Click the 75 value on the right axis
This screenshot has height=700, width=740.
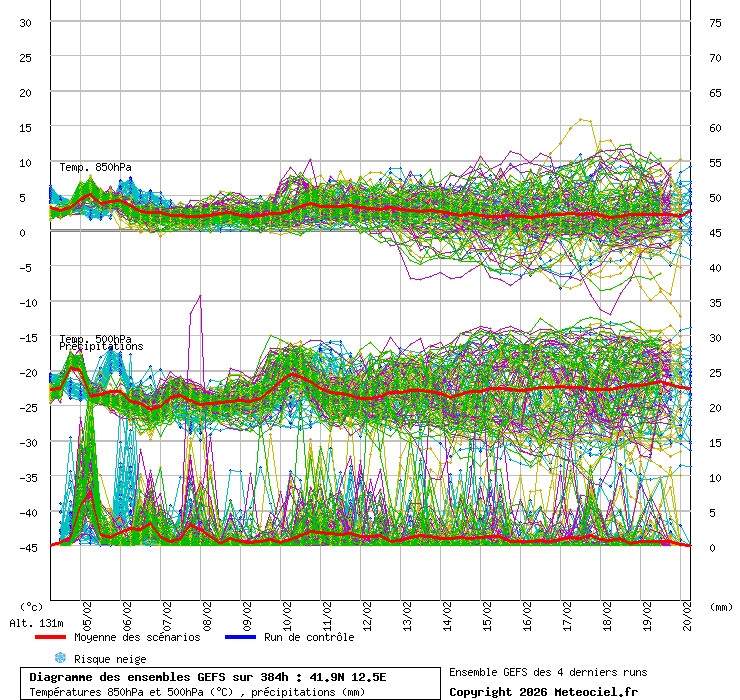[715, 22]
